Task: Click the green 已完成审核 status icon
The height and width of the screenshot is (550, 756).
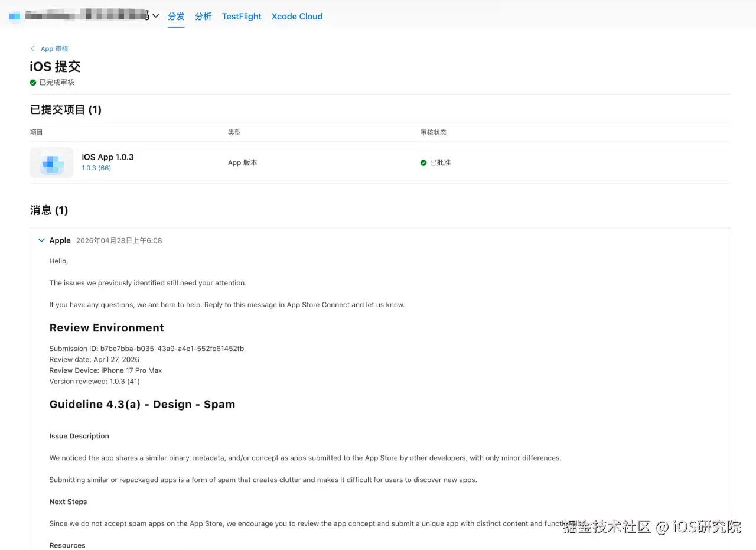Action: (33, 83)
